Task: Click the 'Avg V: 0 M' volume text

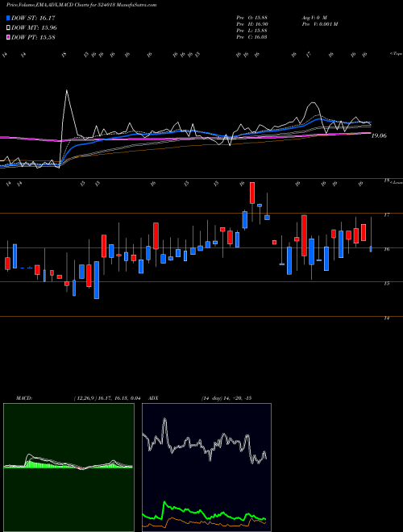Action: [x=314, y=17]
